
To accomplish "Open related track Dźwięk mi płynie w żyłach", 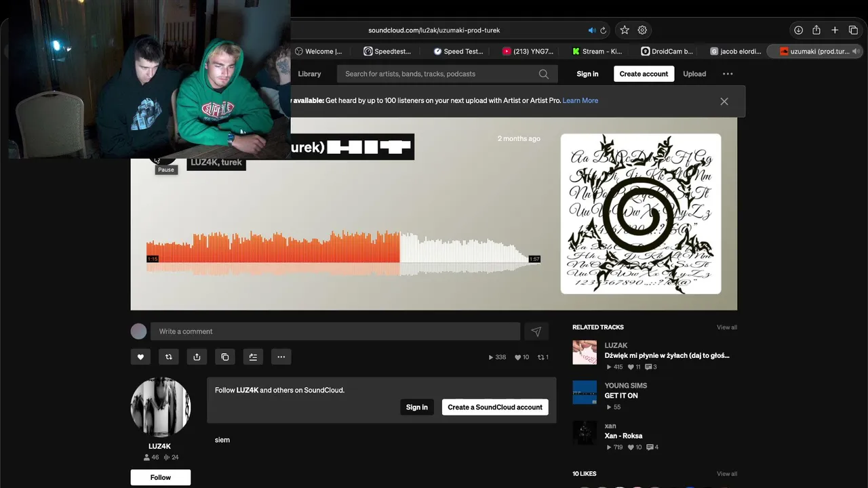I will tap(667, 355).
